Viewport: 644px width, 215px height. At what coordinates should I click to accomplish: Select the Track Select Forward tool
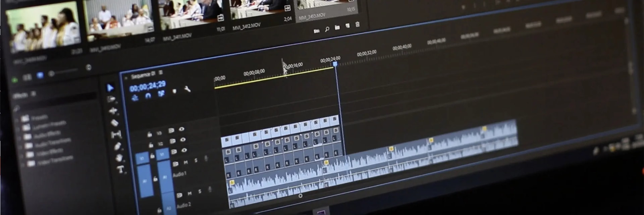[111, 99]
